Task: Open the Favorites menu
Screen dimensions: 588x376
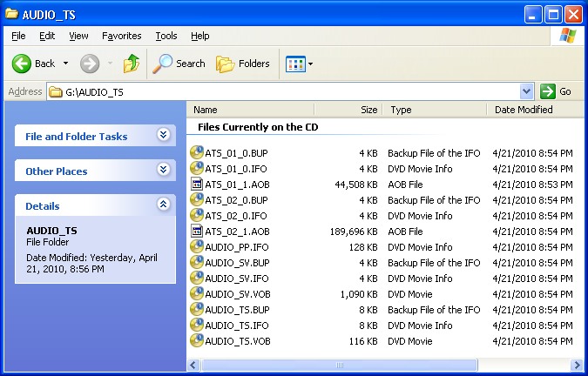Action: click(x=121, y=36)
